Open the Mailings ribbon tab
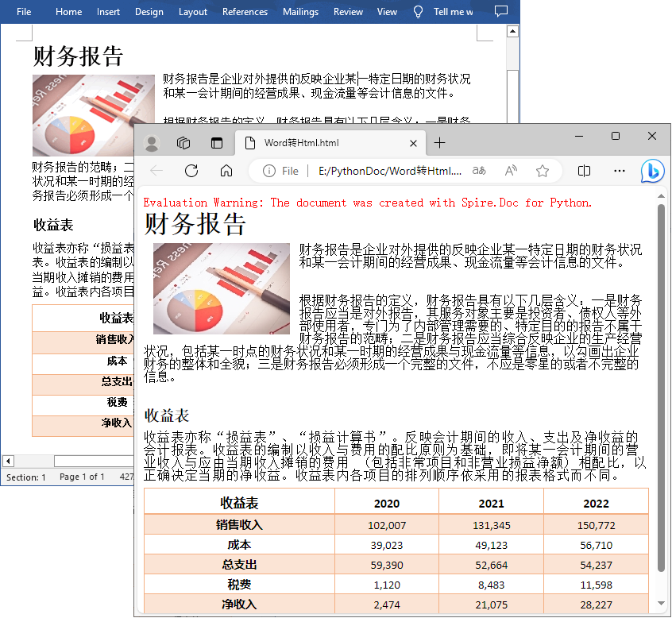This screenshot has width=672, height=618. click(x=300, y=12)
